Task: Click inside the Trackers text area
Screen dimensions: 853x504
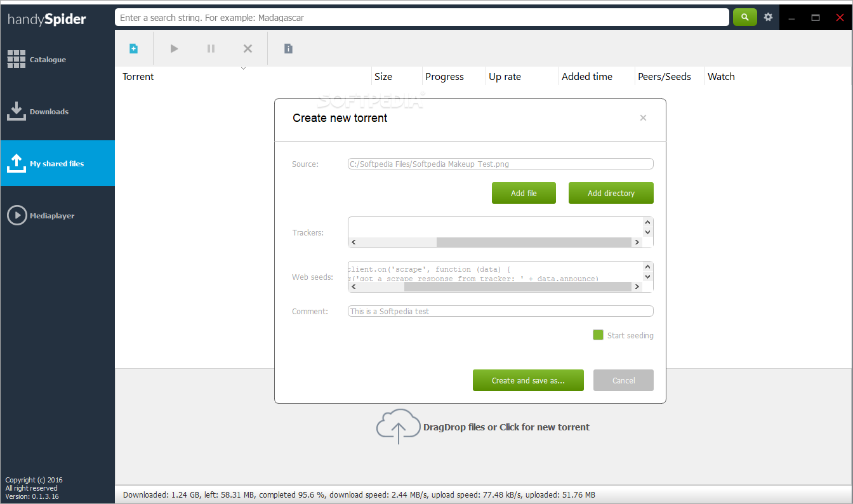Action: pos(495,227)
